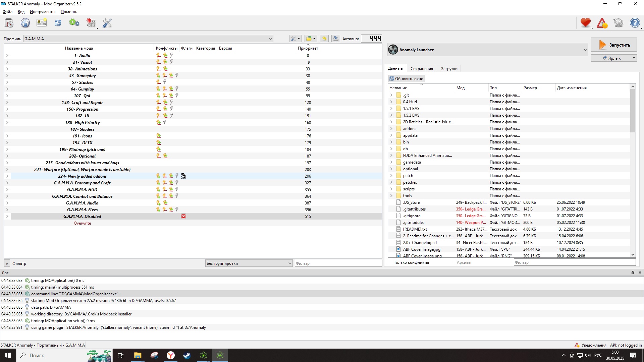Sort by the Приоритет column header

(x=308, y=48)
